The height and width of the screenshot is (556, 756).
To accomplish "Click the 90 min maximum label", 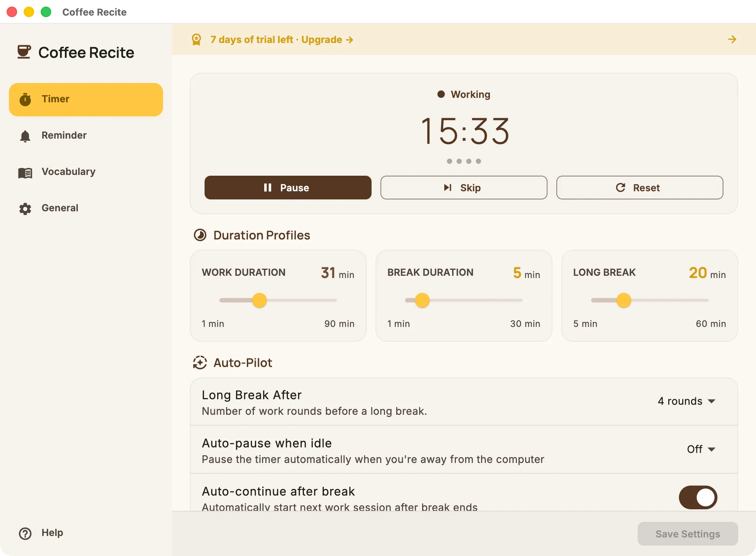I will [x=339, y=324].
